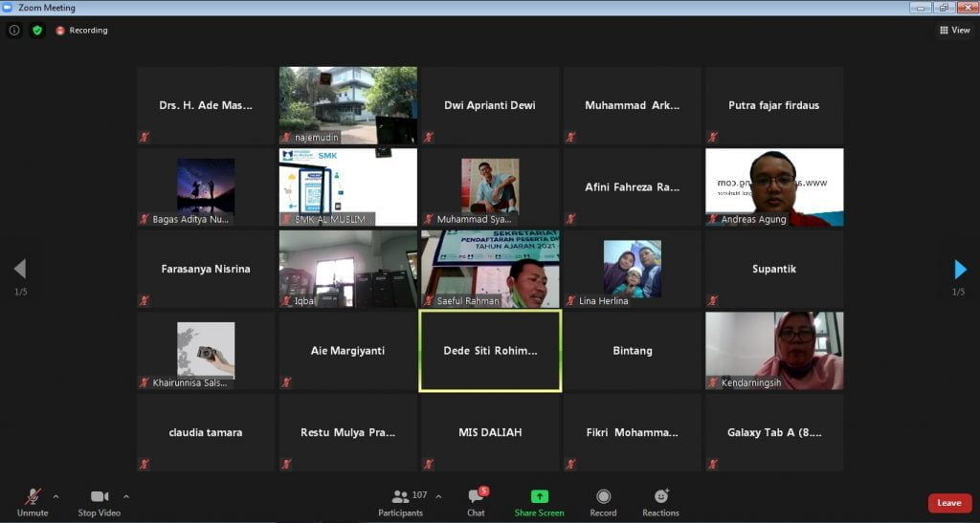Go to previous gallery page arrow
This screenshot has width=980, height=523.
(20, 269)
